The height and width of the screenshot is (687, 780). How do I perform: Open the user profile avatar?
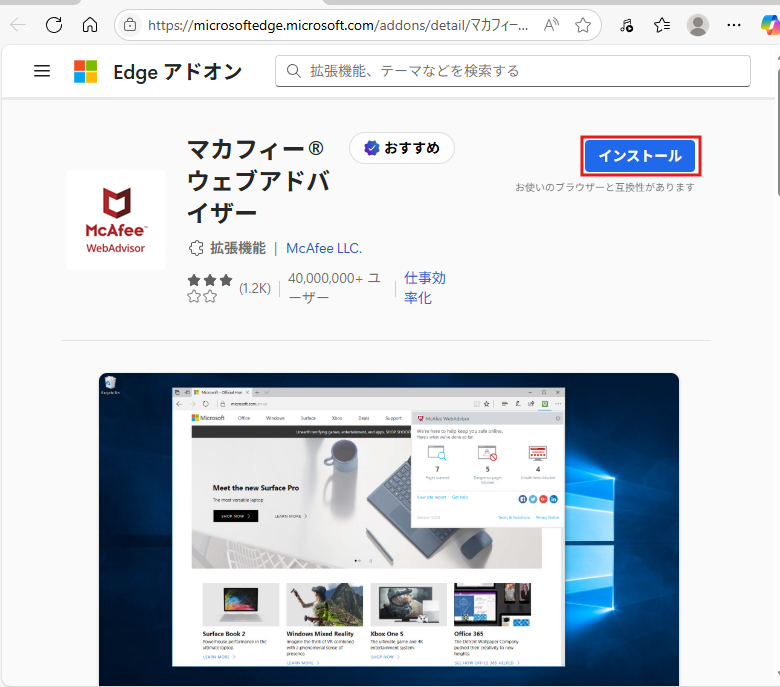tap(697, 24)
